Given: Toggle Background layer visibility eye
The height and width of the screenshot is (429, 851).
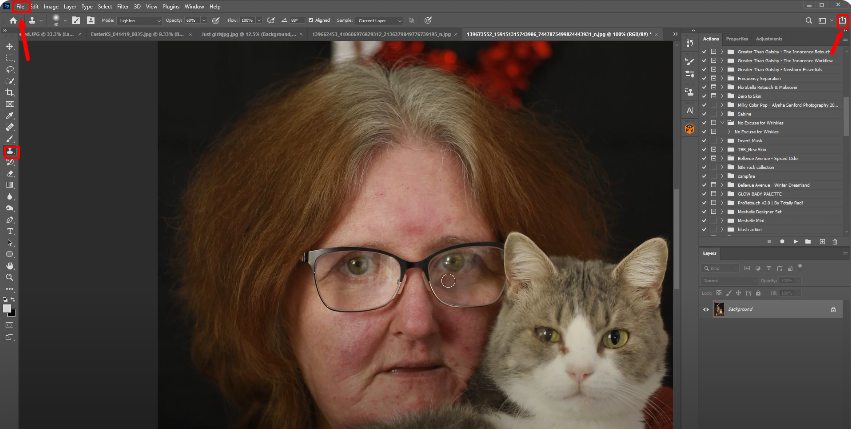Looking at the screenshot, I should [706, 310].
